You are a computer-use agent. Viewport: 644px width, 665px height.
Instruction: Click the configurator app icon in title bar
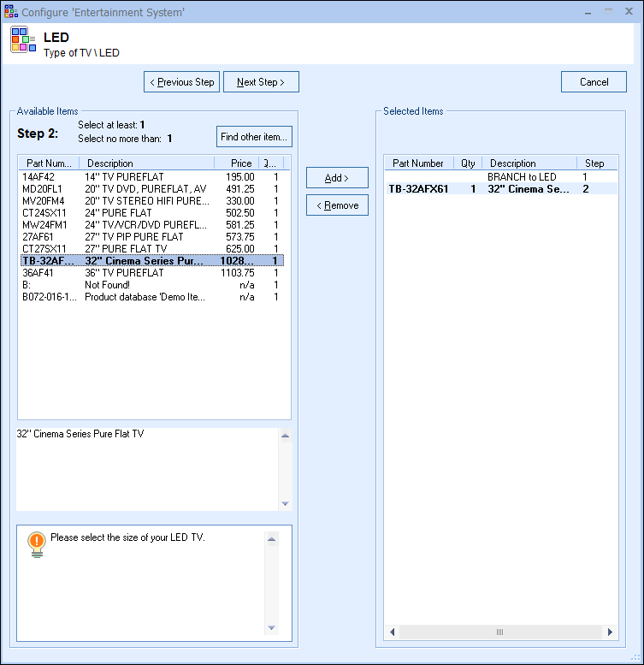click(10, 11)
